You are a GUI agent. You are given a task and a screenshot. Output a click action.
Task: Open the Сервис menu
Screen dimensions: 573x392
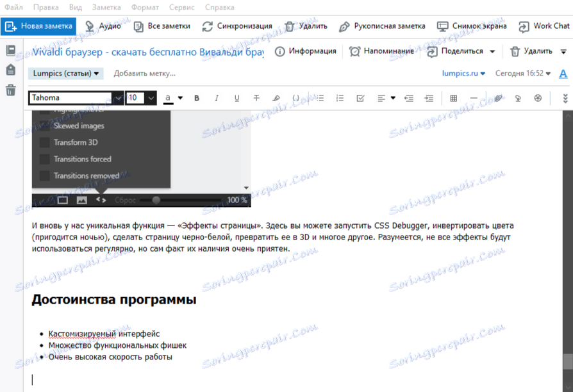181,7
